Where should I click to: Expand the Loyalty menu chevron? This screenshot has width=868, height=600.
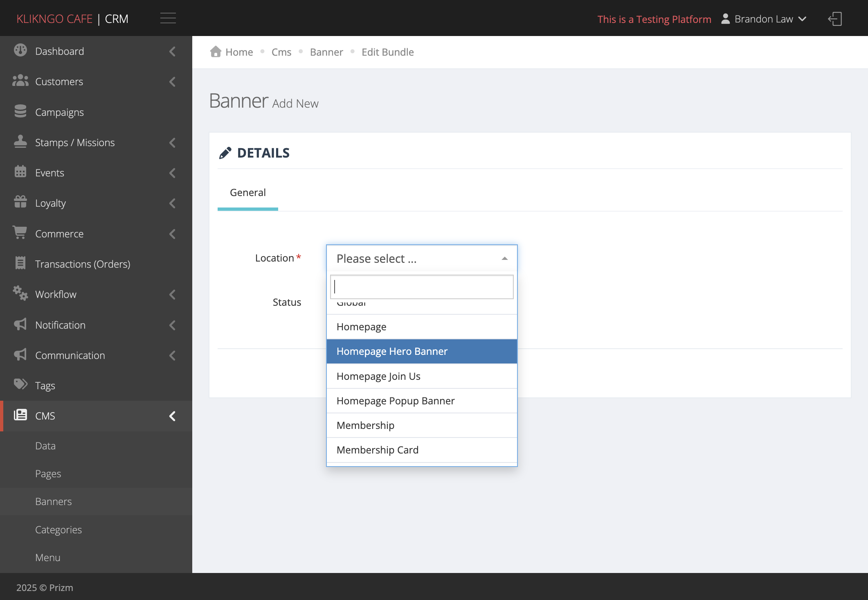(x=172, y=203)
